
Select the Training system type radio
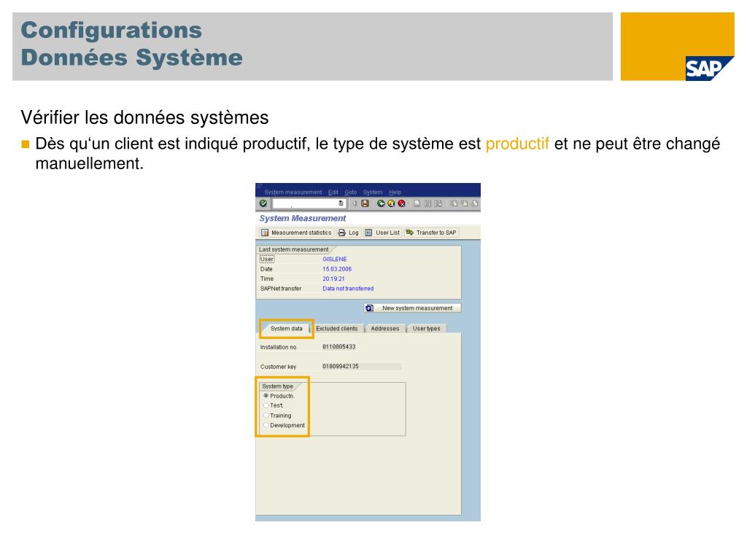tap(266, 415)
